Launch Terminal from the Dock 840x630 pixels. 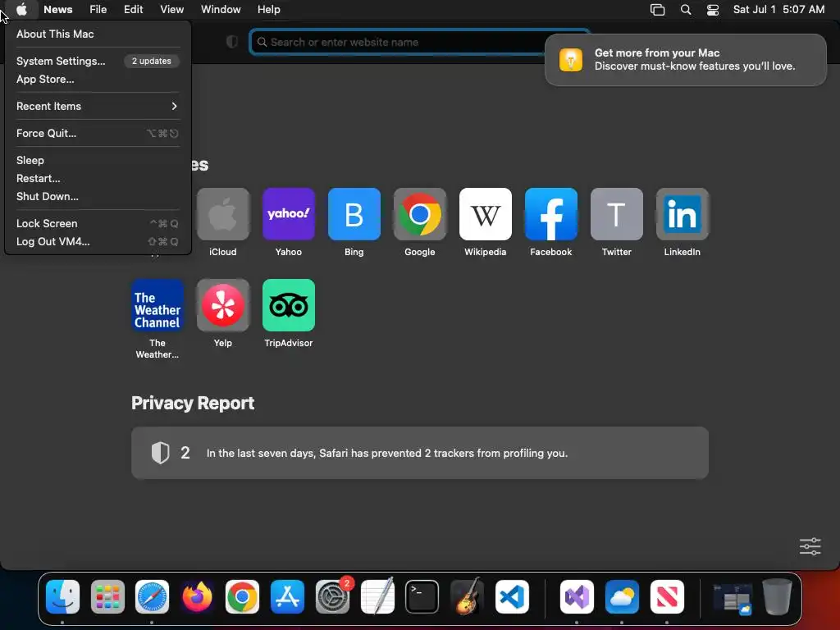pos(422,597)
